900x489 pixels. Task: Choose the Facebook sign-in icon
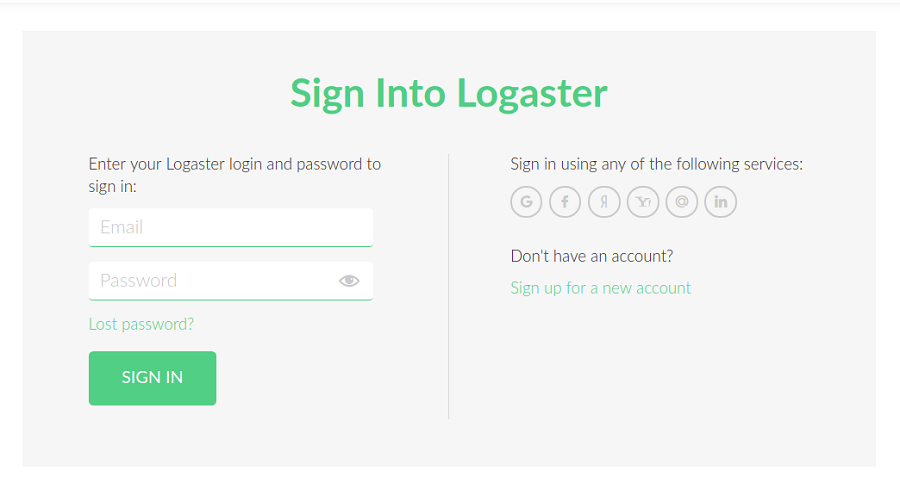coord(565,202)
